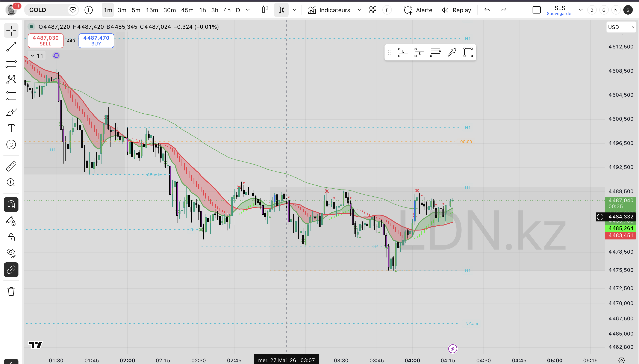Open the SLS layout Sauvegarder button
This screenshot has height=364, width=639.
pos(560,11)
